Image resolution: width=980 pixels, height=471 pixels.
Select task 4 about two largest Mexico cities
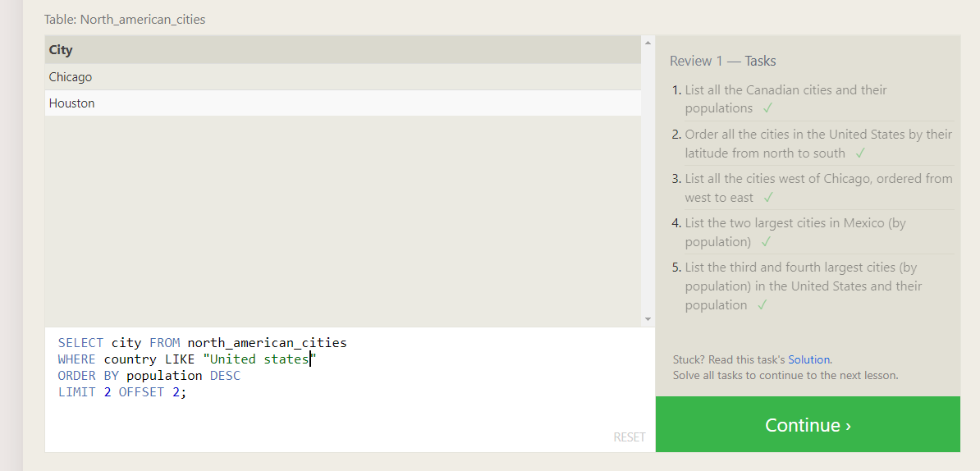[x=795, y=223]
